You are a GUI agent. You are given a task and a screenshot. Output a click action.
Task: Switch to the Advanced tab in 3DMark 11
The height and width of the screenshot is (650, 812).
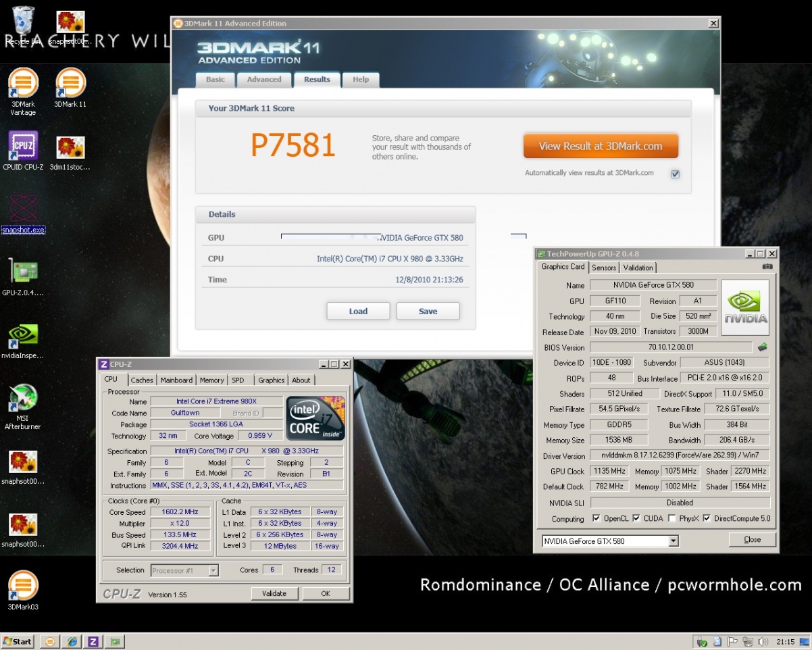coord(263,80)
